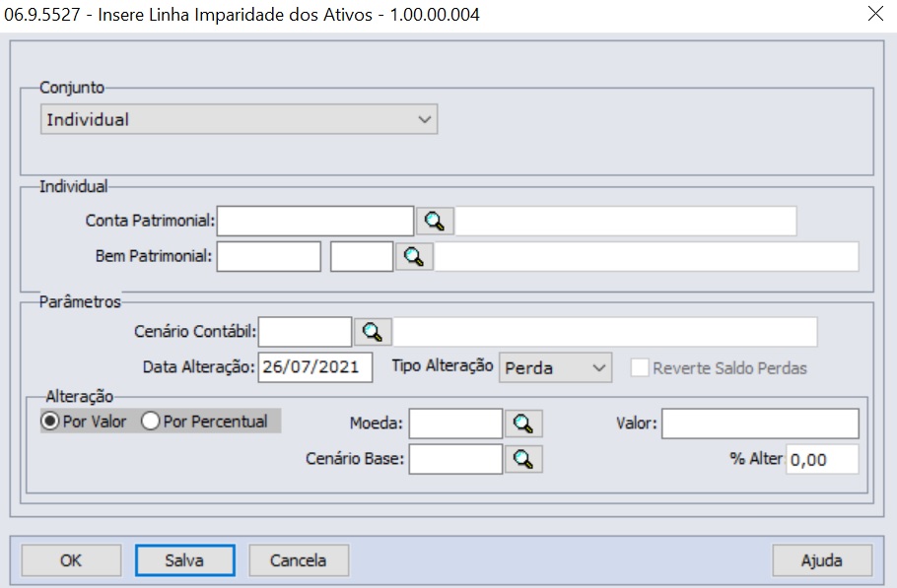Close the Insere Linha Imparidade window
This screenshot has height=588, width=897.
tap(875, 14)
